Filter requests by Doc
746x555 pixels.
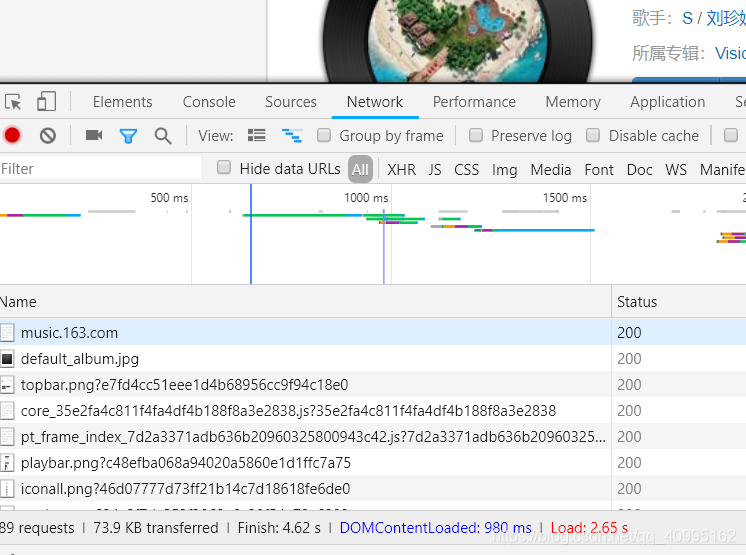tap(639, 169)
